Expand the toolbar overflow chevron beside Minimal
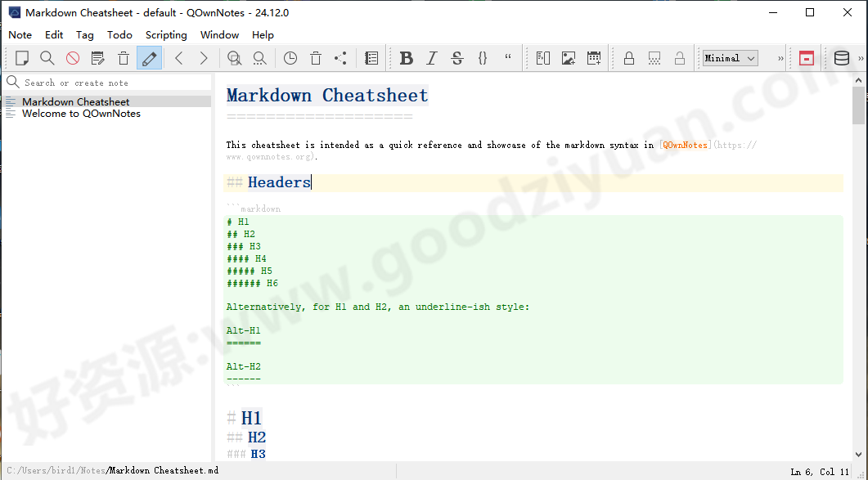Image resolution: width=868 pixels, height=480 pixels. pos(780,58)
